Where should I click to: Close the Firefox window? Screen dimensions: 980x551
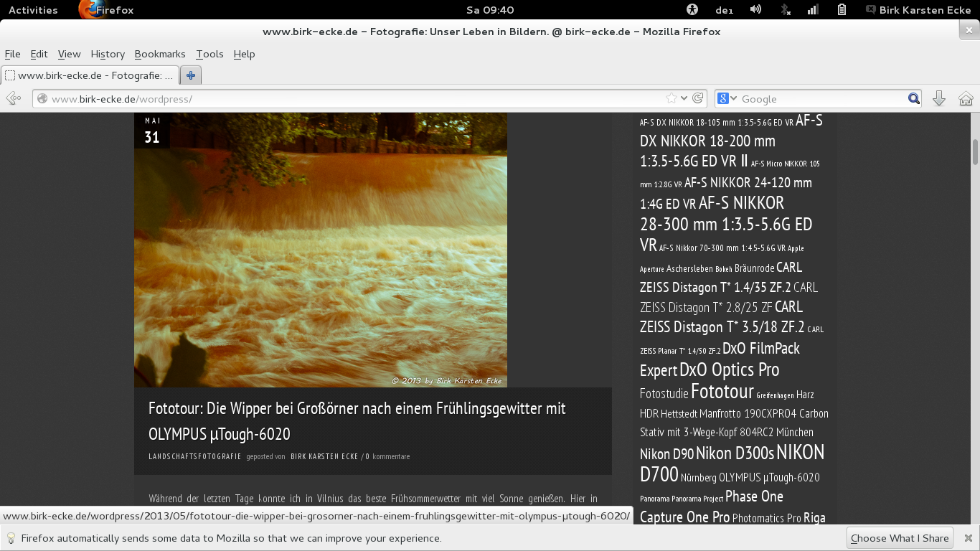point(969,31)
